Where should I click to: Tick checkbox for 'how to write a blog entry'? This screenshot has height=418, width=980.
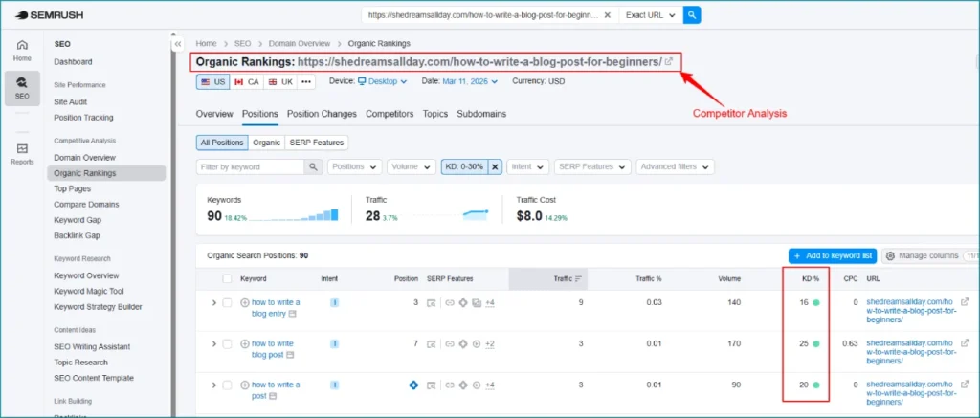coord(227,302)
